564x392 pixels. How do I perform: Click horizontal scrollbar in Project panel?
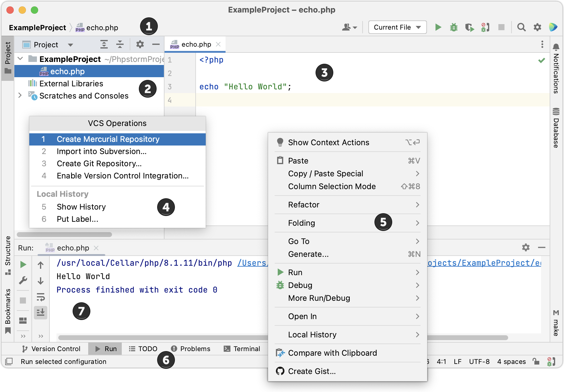(64, 235)
